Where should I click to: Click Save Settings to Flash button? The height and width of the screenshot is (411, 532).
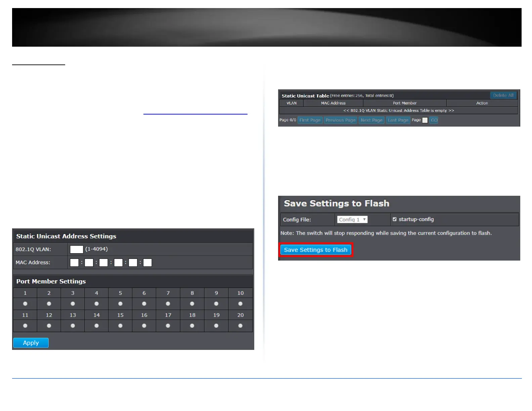[316, 250]
